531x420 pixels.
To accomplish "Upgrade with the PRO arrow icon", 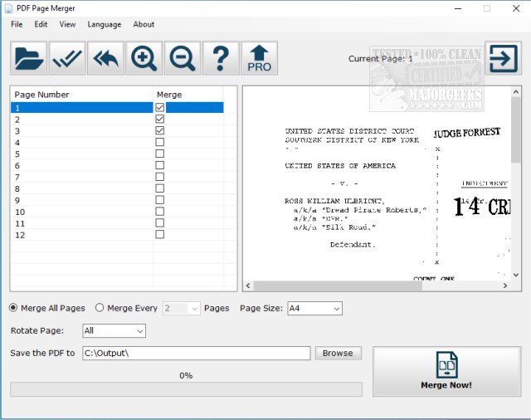I will (x=260, y=58).
